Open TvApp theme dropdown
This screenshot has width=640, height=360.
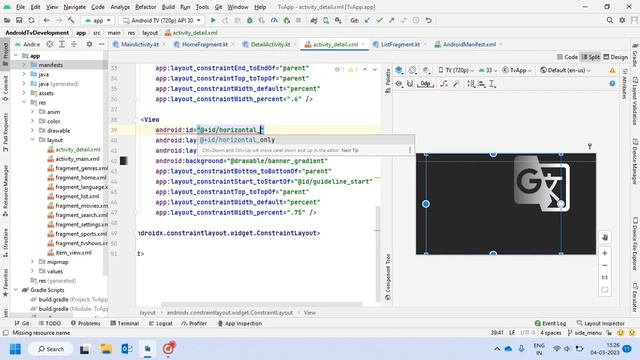click(x=516, y=70)
